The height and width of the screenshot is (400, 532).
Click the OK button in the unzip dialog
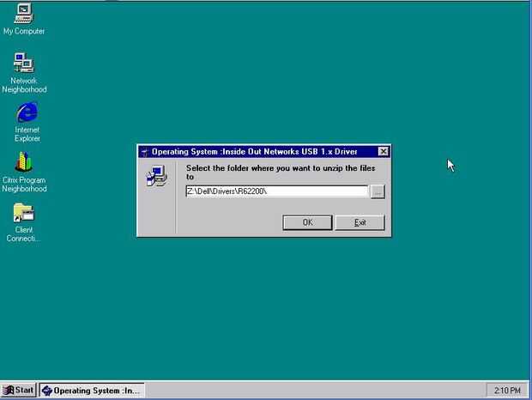click(307, 222)
